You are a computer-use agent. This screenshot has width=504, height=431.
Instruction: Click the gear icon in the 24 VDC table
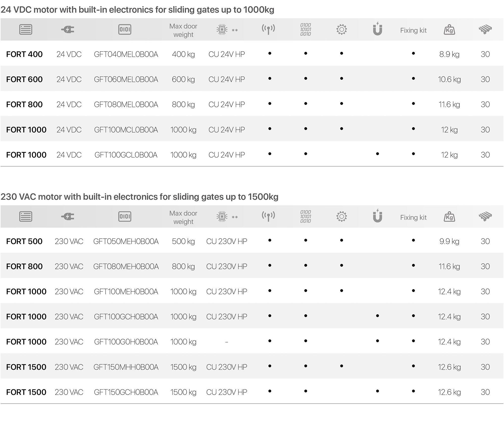(341, 30)
